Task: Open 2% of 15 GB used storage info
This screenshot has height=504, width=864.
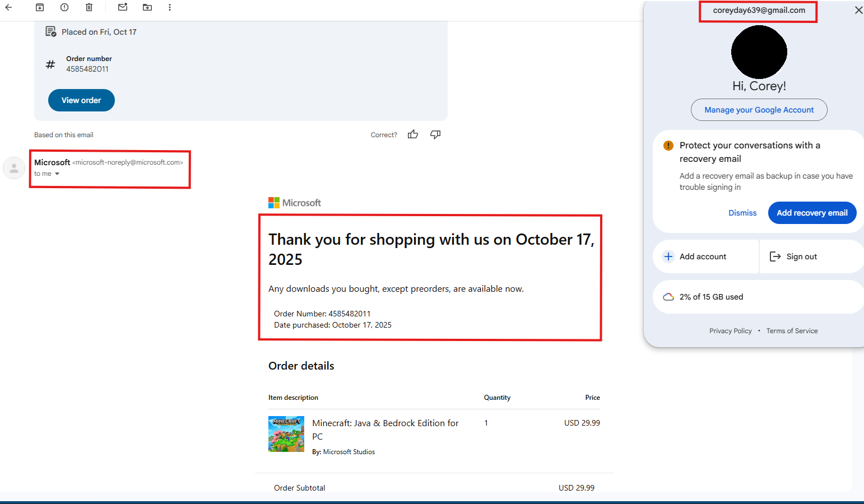Action: (x=758, y=297)
